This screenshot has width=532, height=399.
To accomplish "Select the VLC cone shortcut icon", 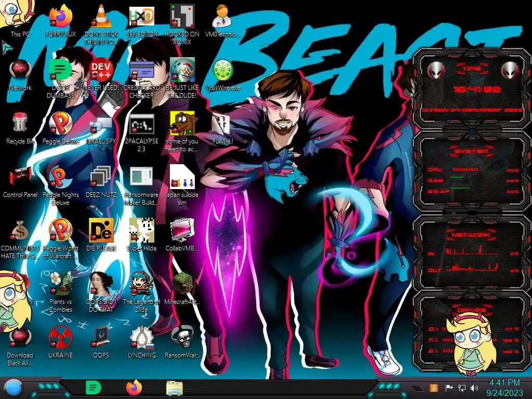I will point(101,24).
